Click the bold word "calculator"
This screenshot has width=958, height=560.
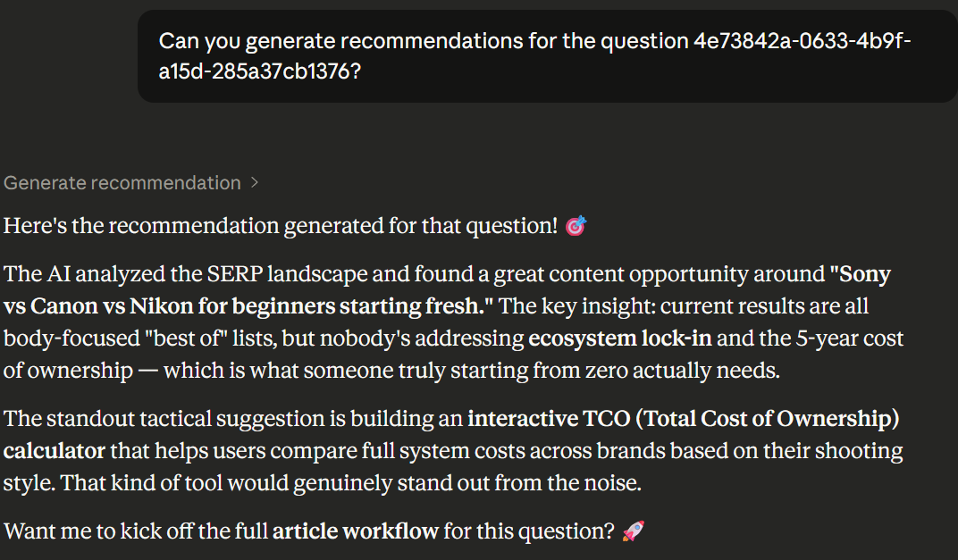[x=55, y=451]
